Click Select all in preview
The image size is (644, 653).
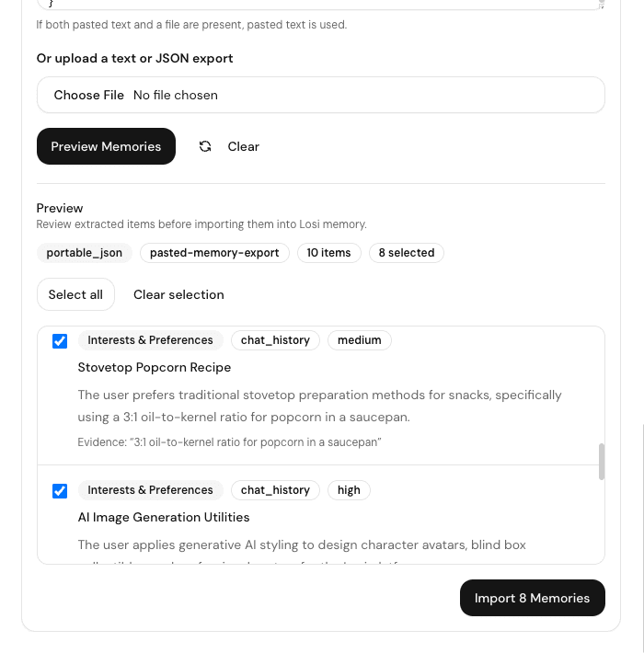pos(75,294)
